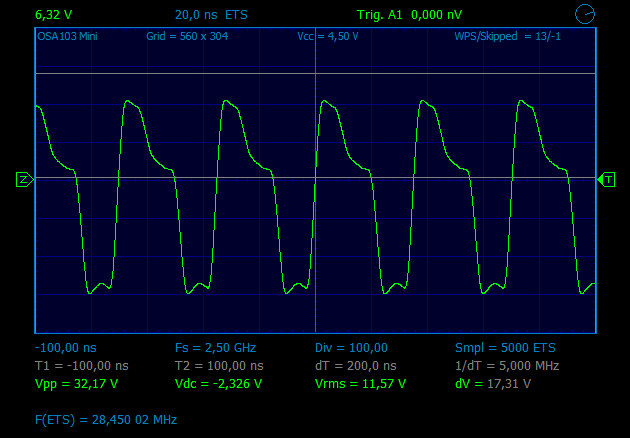Click the Fs = 2,50 GHz sample rate
This screenshot has width=630, height=438.
tap(215, 348)
